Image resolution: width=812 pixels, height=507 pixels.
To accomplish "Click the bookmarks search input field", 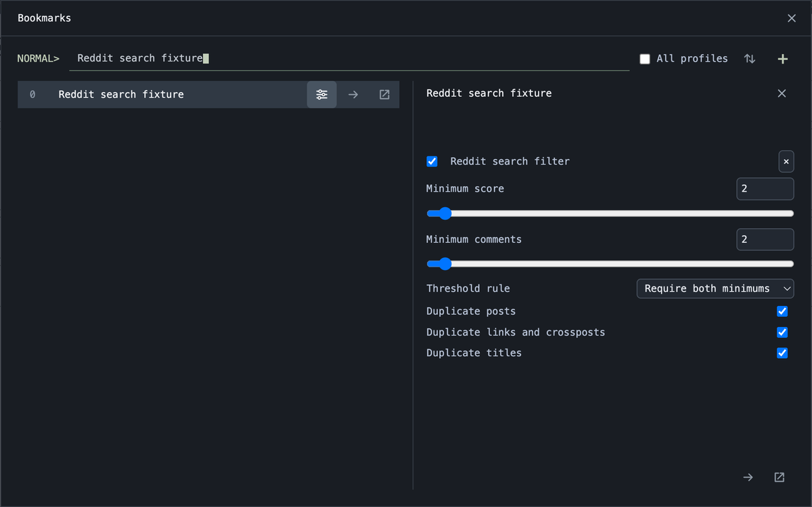I will pos(349,59).
